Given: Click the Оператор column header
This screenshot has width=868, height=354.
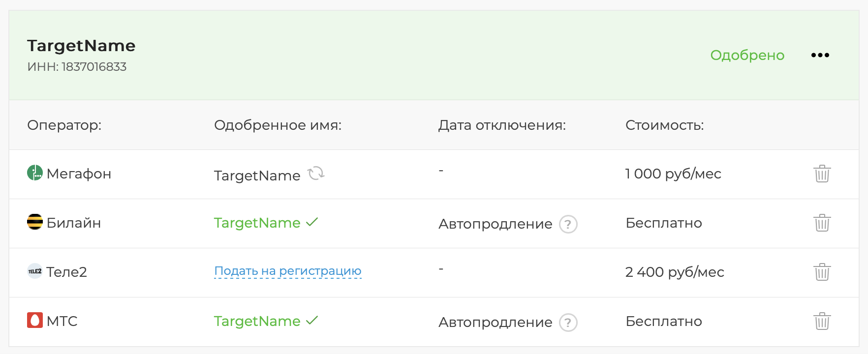Looking at the screenshot, I should coord(64,125).
